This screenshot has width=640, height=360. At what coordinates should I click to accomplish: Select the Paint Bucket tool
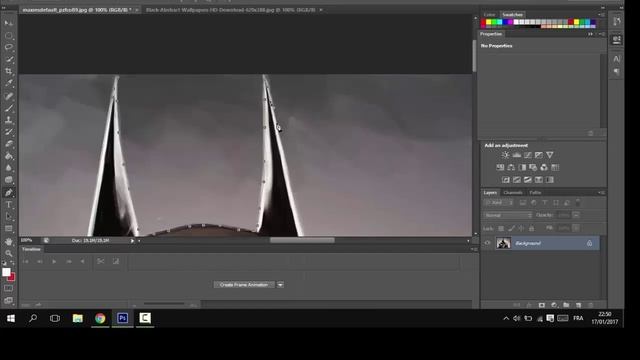(x=9, y=156)
